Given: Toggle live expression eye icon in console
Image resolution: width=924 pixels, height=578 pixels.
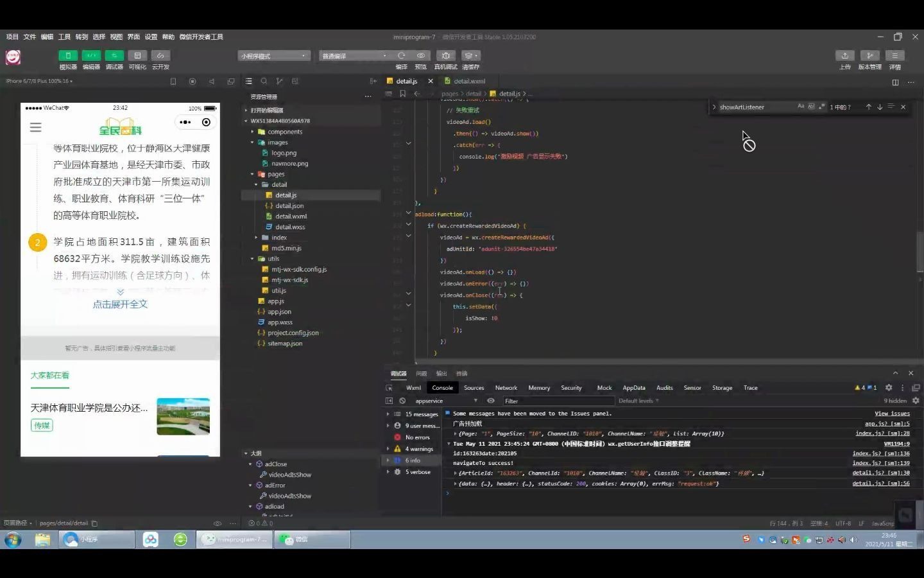Looking at the screenshot, I should tap(491, 401).
